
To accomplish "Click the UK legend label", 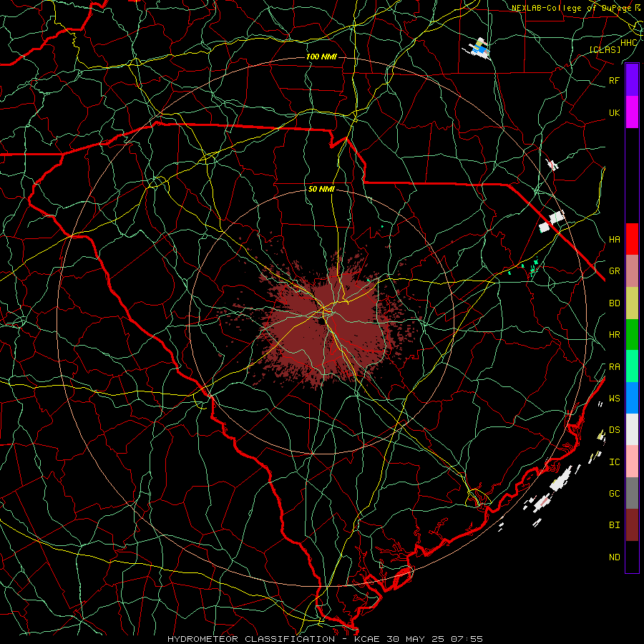I will click(614, 112).
